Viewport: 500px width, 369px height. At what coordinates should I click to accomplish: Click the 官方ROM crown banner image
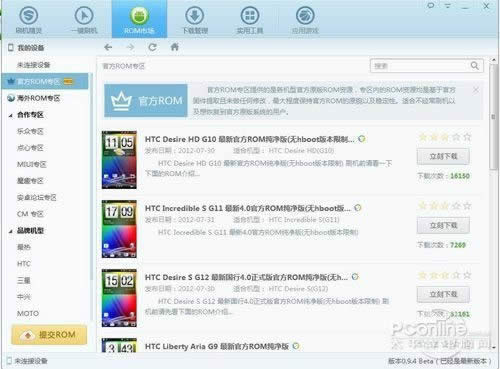click(x=146, y=100)
